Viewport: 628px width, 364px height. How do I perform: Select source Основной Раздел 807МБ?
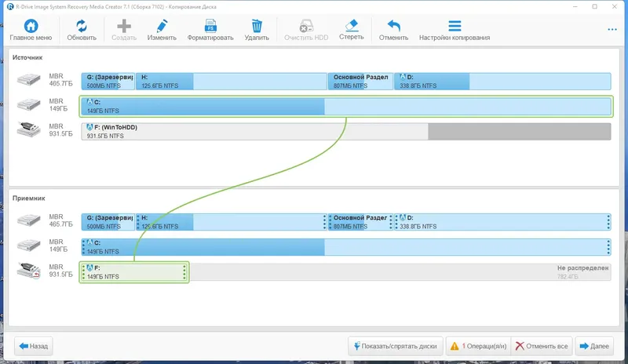360,81
